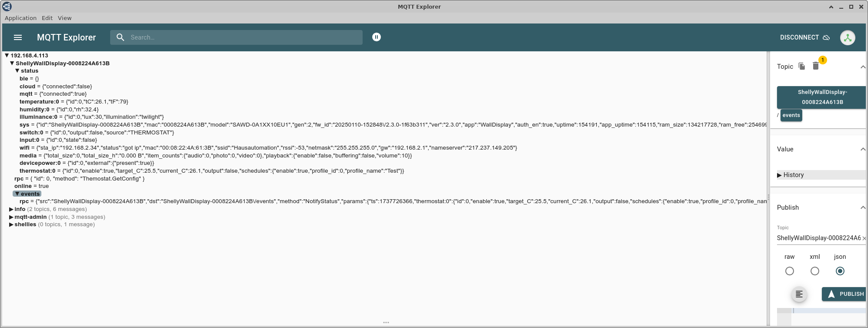The height and width of the screenshot is (328, 868).
Task: Select the temperature:0 topic row
Action: click(x=74, y=102)
